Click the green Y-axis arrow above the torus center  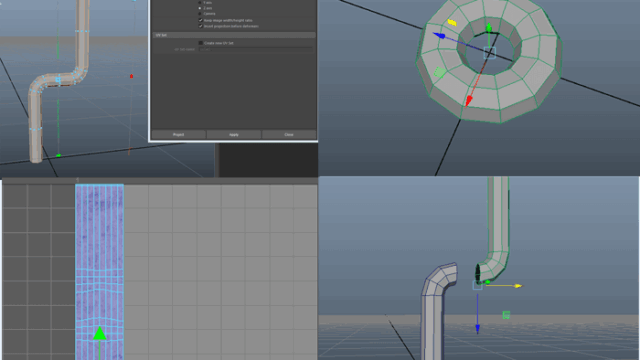click(x=489, y=28)
